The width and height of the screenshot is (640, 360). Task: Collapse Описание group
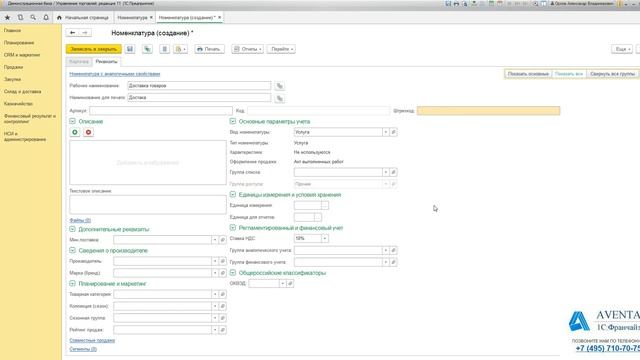(72, 121)
